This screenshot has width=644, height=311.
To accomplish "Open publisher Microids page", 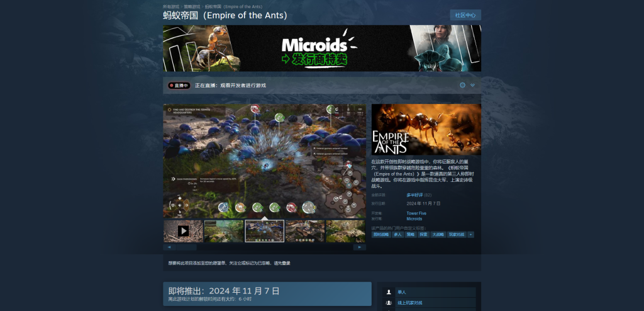I will [414, 219].
